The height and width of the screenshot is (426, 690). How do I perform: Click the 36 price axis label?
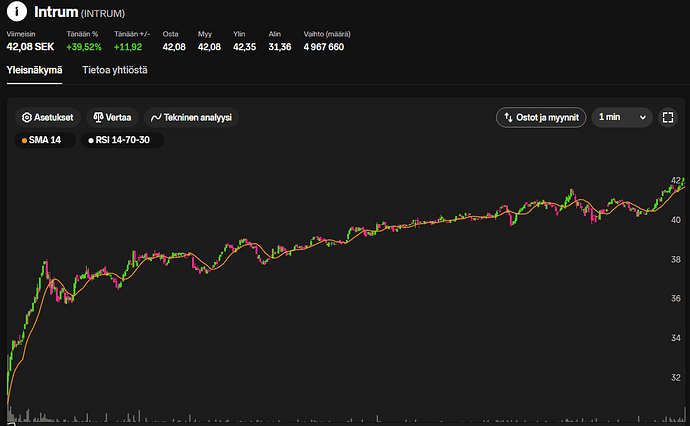pyautogui.click(x=675, y=298)
